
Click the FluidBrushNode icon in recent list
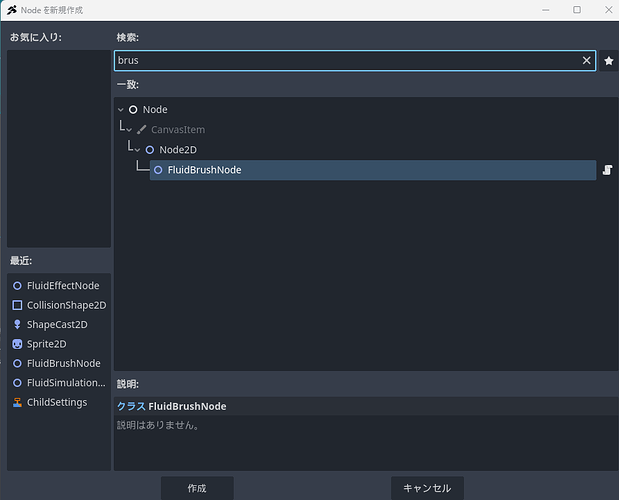point(17,363)
